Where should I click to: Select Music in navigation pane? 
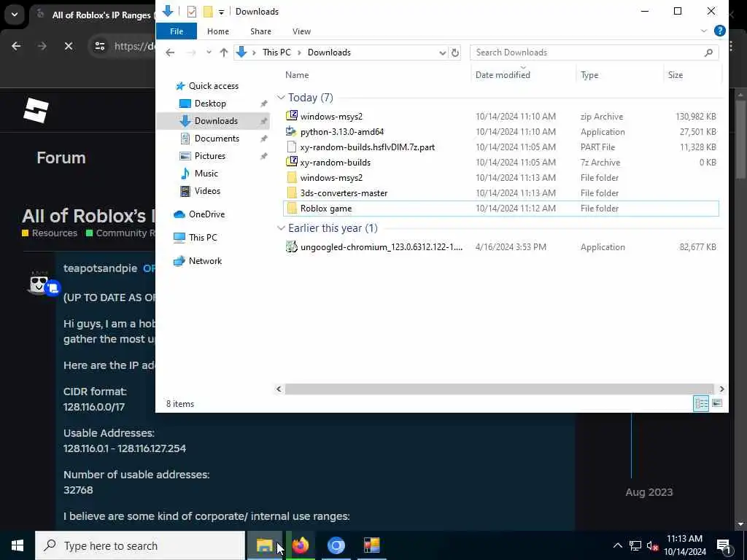pyautogui.click(x=206, y=174)
